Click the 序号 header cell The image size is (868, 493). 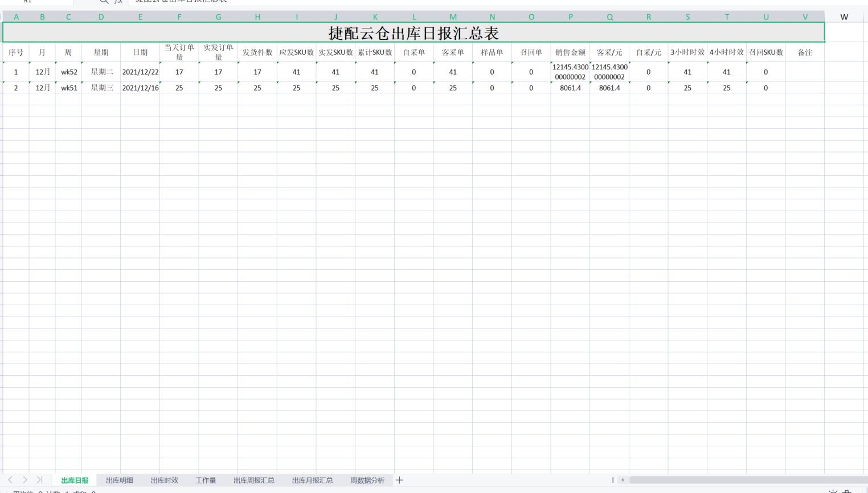(16, 52)
